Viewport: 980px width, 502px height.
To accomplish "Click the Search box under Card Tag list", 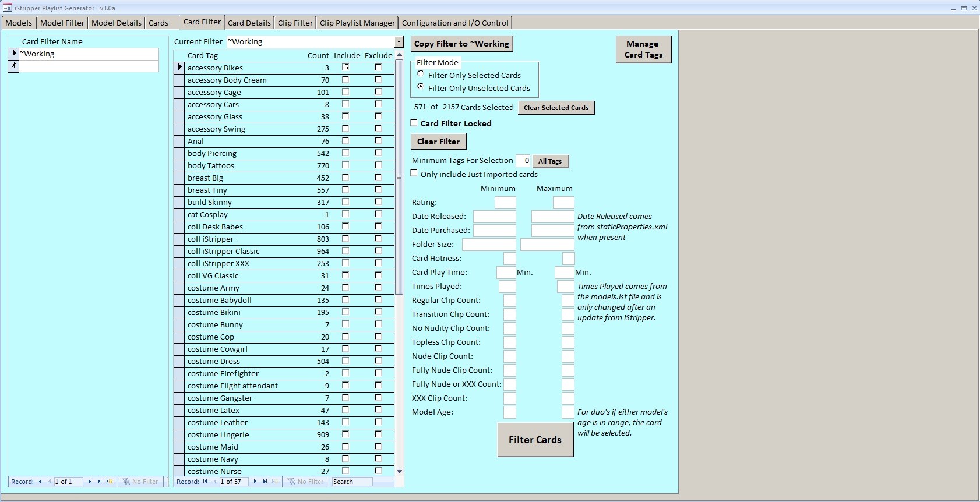I will pos(352,482).
